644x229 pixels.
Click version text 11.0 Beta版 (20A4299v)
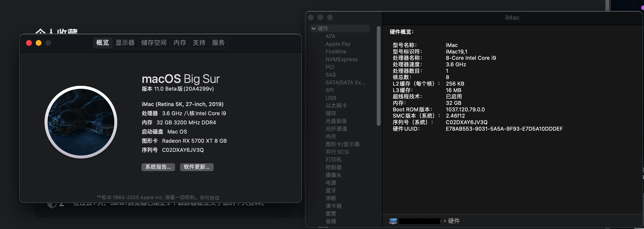point(184,89)
